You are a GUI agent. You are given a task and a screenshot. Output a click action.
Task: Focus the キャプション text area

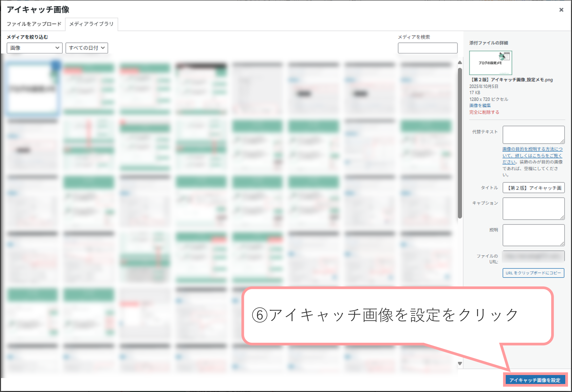coord(533,209)
